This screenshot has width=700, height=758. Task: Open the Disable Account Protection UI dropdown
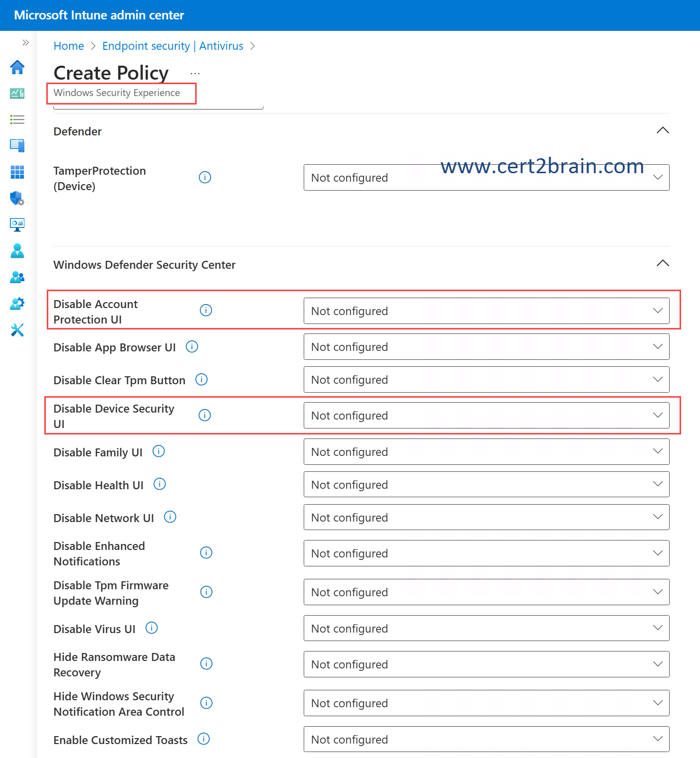(x=486, y=311)
